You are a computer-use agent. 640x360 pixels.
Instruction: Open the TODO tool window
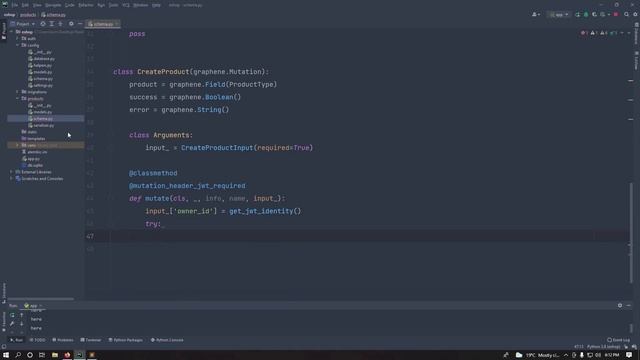click(38, 340)
